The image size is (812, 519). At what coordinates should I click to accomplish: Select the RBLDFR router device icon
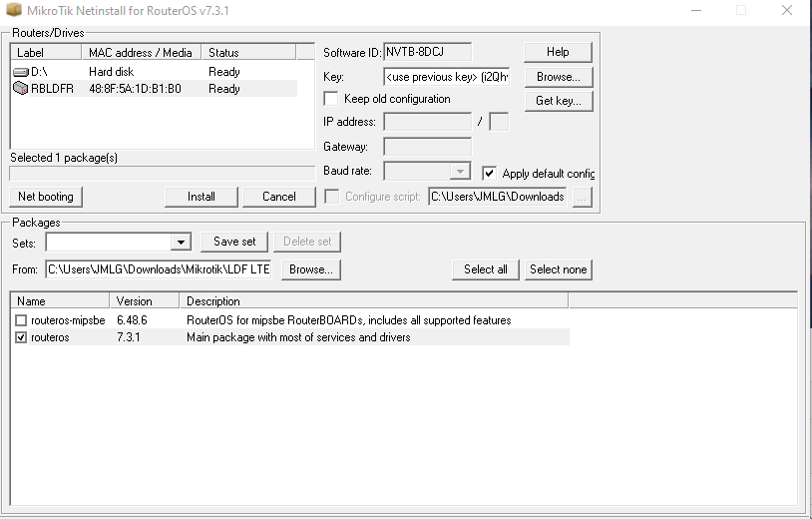pos(21,89)
